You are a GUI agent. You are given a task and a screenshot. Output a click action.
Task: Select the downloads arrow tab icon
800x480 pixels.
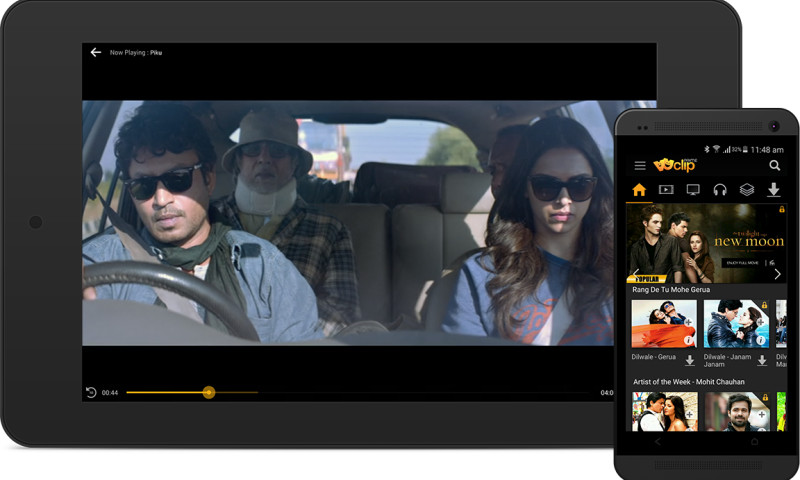773,190
